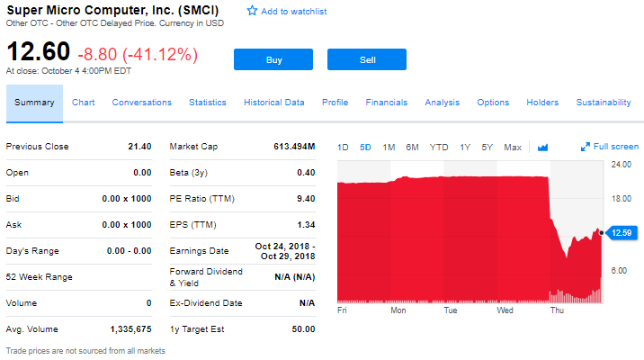Show the 5Y chart range
This screenshot has width=644, height=360.
487,147
